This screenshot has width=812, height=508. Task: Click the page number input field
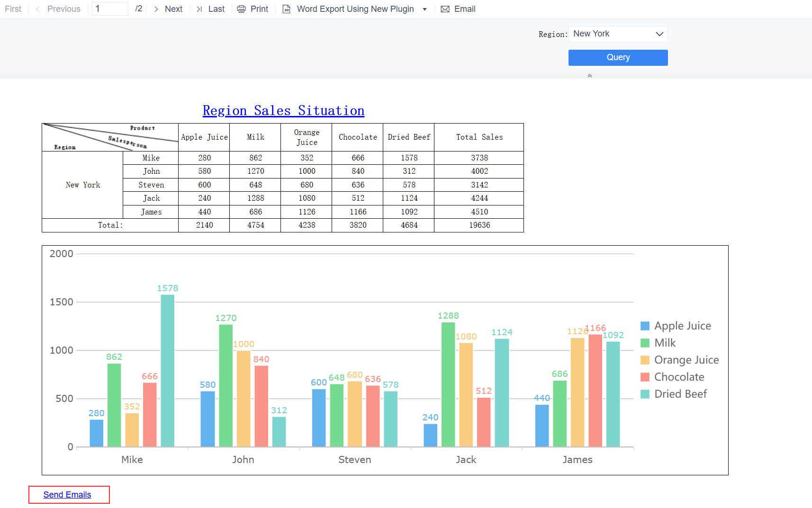tap(110, 9)
